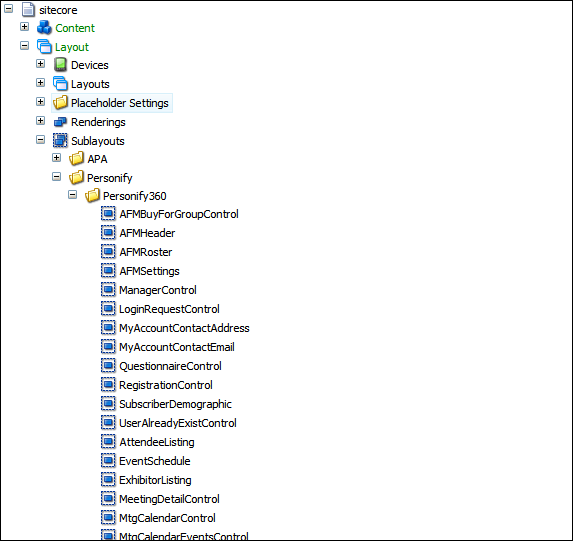Viewport: 573px width, 541px height.
Task: Select the ManagerControl item
Action: 158,290
